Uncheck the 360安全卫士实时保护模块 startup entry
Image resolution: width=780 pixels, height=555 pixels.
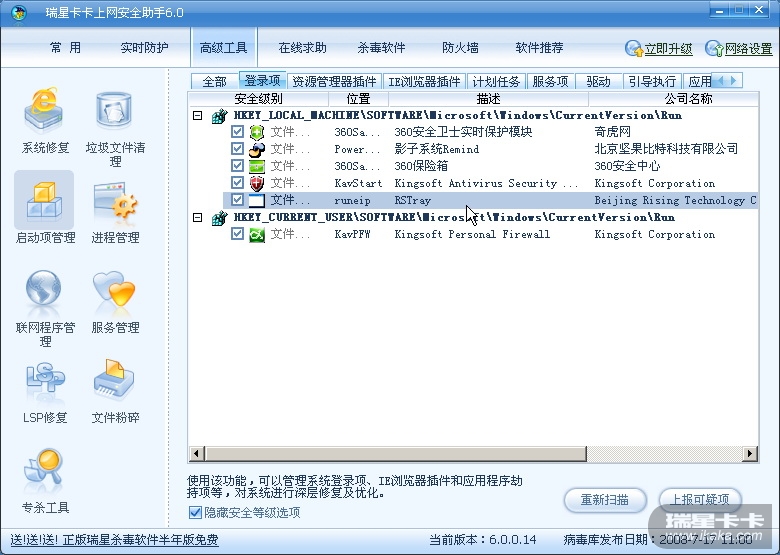[x=237, y=132]
